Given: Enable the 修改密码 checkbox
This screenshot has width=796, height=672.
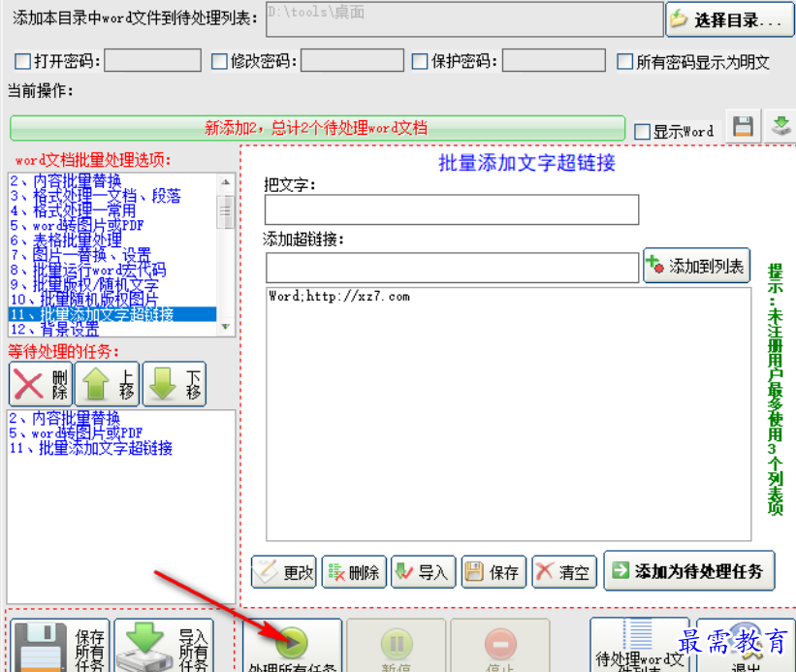Looking at the screenshot, I should (x=219, y=61).
